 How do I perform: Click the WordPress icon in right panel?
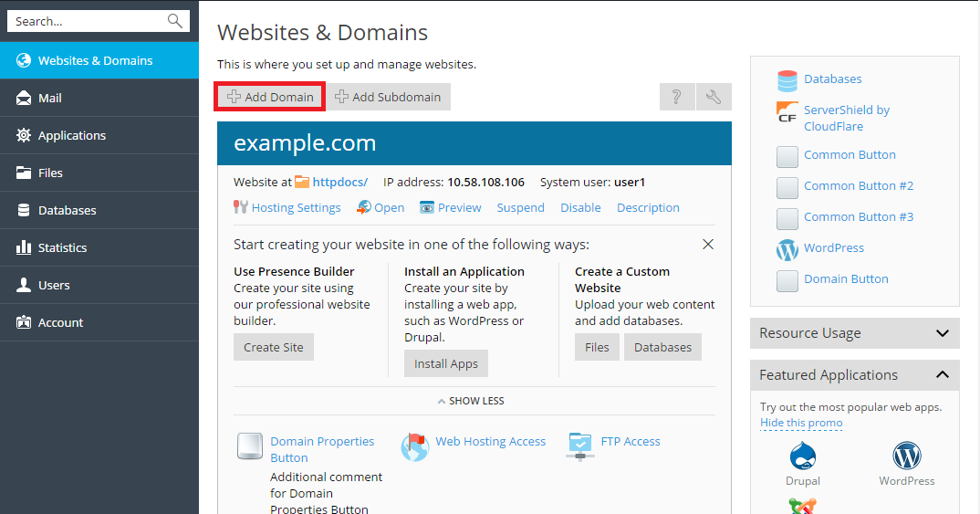(787, 248)
